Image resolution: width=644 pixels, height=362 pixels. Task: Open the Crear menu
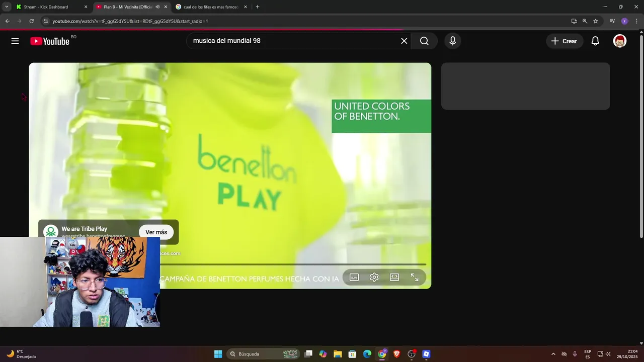pos(564,41)
